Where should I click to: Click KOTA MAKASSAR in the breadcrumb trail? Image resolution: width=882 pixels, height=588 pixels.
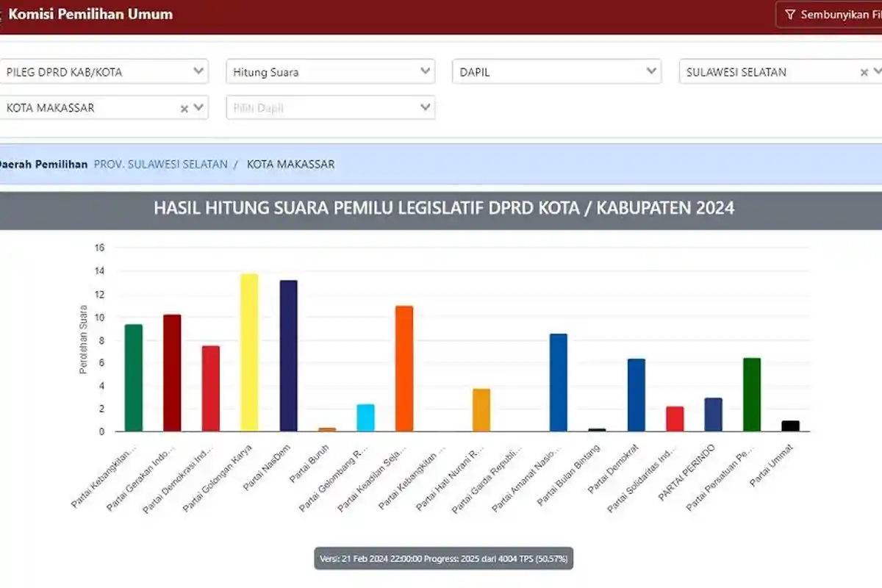click(290, 164)
